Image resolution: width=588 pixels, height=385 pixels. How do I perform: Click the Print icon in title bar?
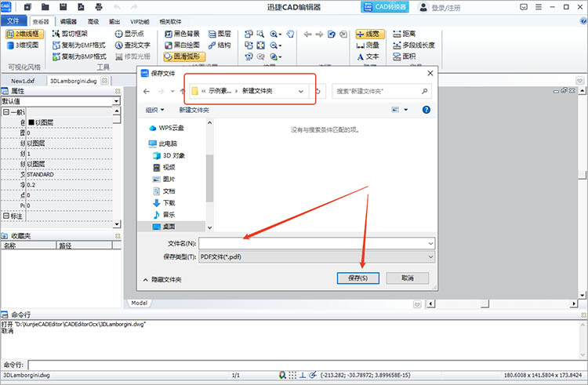(99, 7)
